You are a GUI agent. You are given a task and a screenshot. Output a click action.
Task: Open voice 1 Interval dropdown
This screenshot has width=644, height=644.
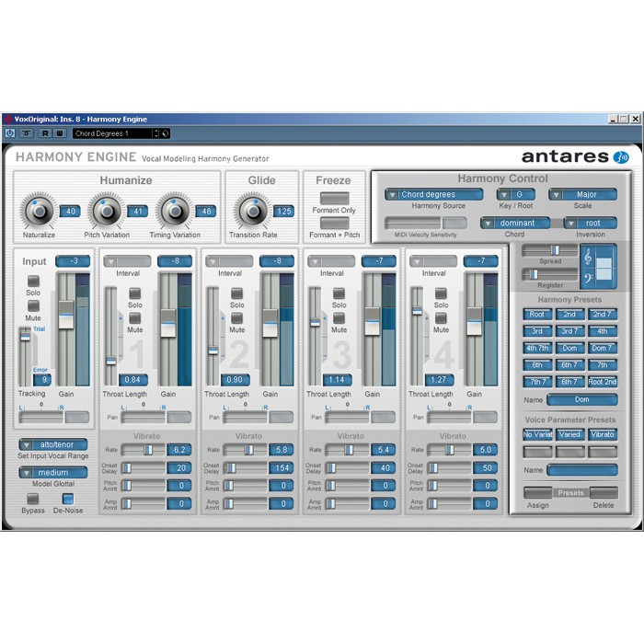(x=127, y=261)
